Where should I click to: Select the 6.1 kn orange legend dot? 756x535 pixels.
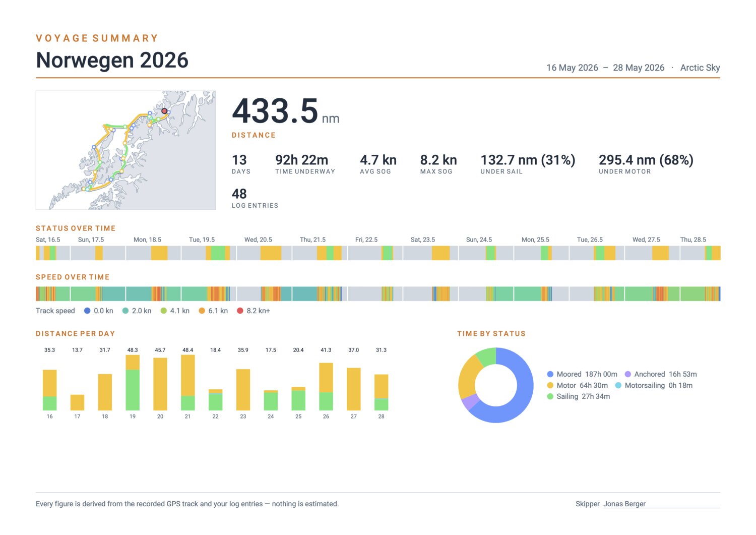point(202,311)
